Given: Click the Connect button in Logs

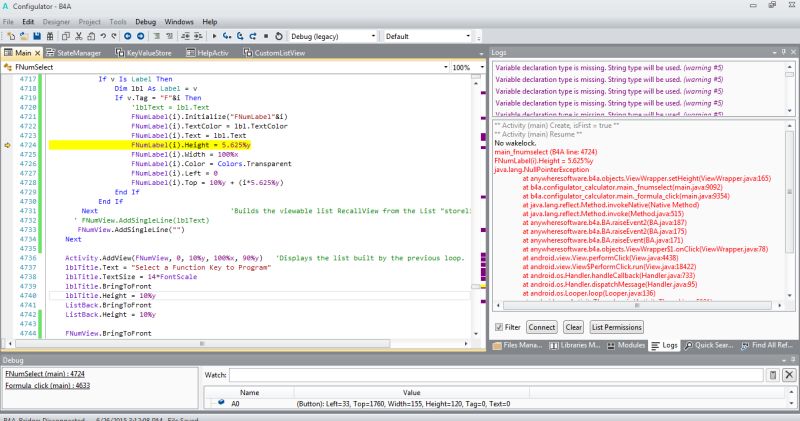Looking at the screenshot, I should point(541,327).
